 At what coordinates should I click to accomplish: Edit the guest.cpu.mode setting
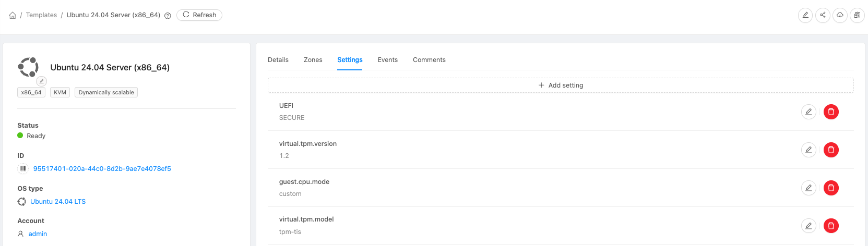click(808, 188)
